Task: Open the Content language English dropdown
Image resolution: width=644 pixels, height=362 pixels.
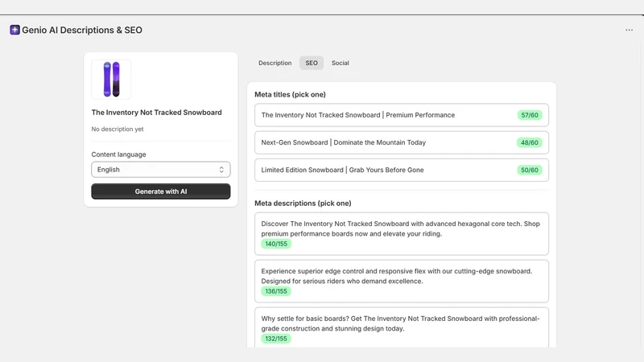Action: point(160,170)
